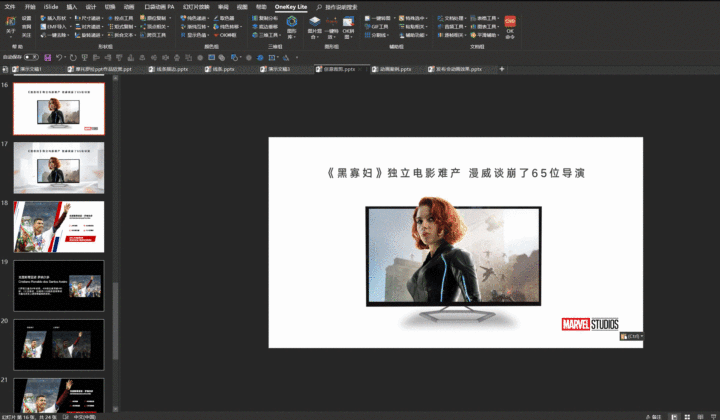The image size is (720, 420).
Task: Click the 操作说明搜索 tell-me search field
Action: (x=341, y=7)
